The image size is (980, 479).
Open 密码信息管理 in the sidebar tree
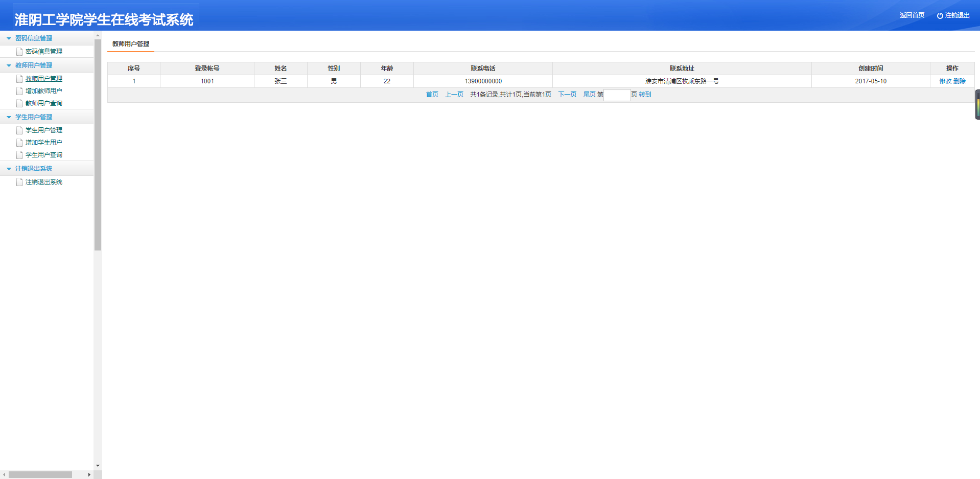[44, 52]
